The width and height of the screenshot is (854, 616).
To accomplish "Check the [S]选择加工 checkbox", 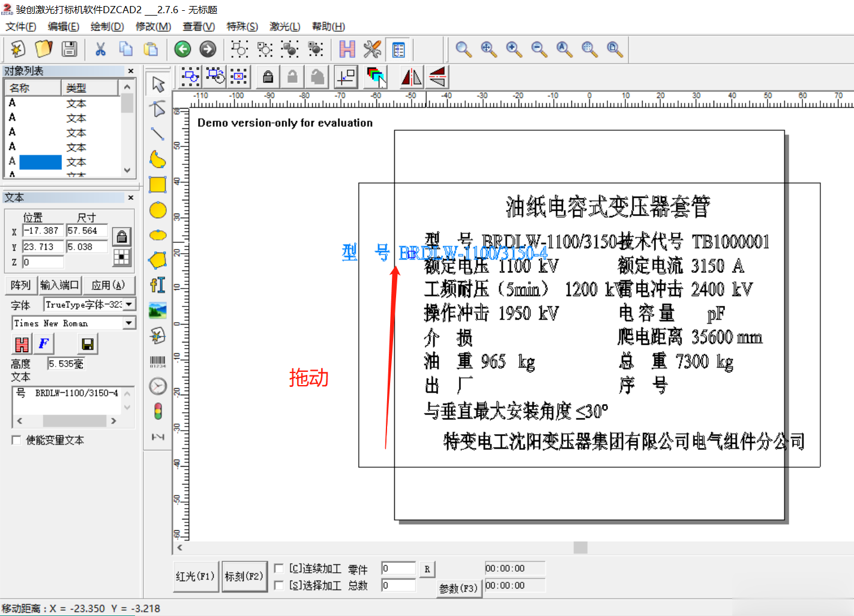I will click(278, 585).
